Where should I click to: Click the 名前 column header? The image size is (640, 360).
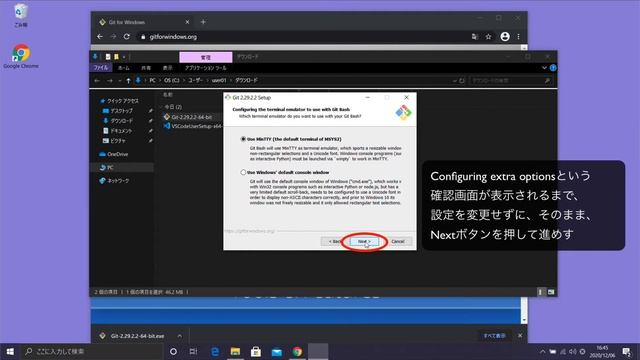point(168,95)
